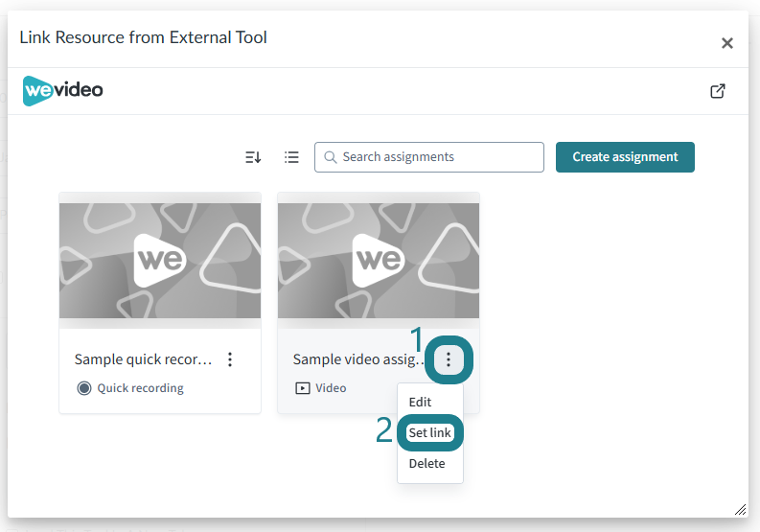760x532 pixels.
Task: Click the Search assignments field
Action: pos(429,157)
